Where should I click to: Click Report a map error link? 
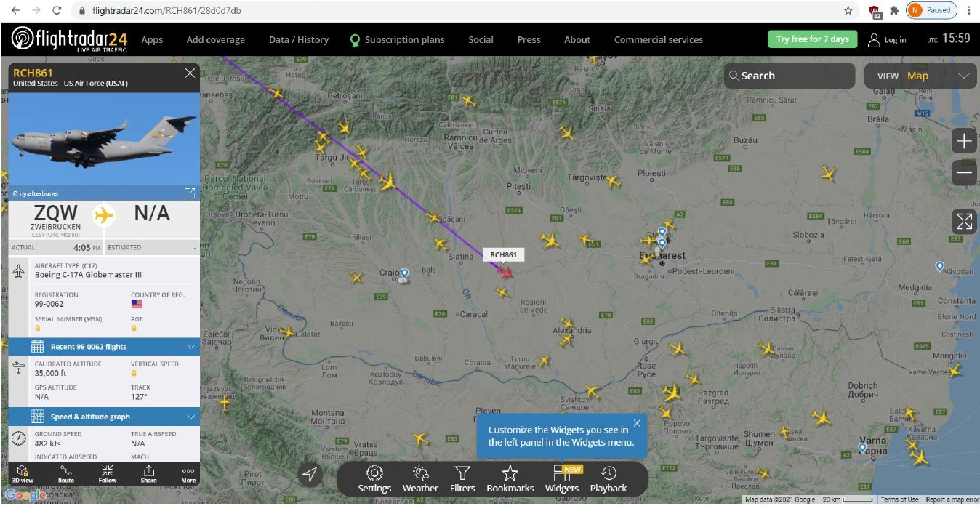pos(952,499)
